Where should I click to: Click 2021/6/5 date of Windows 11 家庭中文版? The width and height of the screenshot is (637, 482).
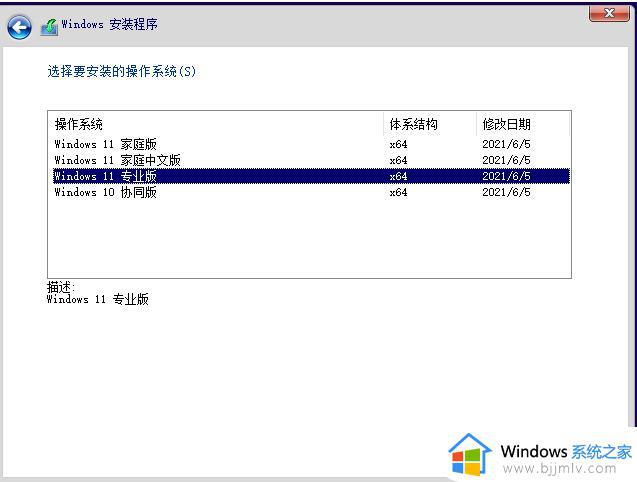tap(506, 160)
